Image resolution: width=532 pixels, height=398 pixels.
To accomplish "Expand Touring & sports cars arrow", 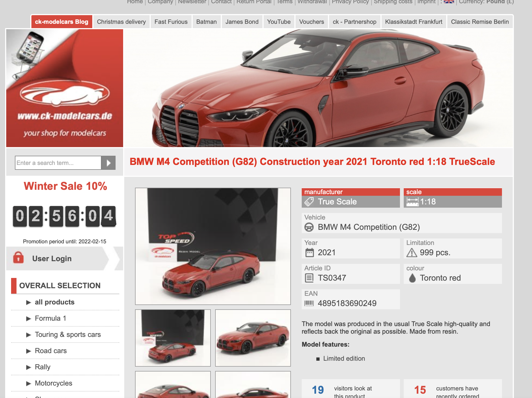I will (x=28, y=335).
